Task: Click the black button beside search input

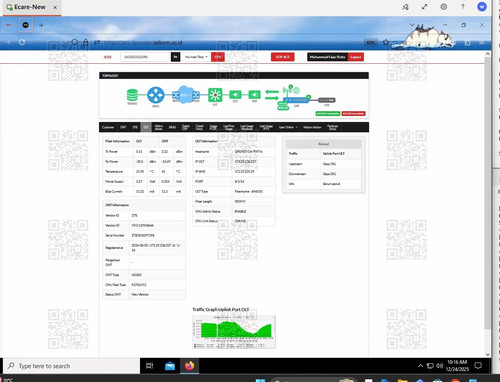Action: pyautogui.click(x=176, y=57)
